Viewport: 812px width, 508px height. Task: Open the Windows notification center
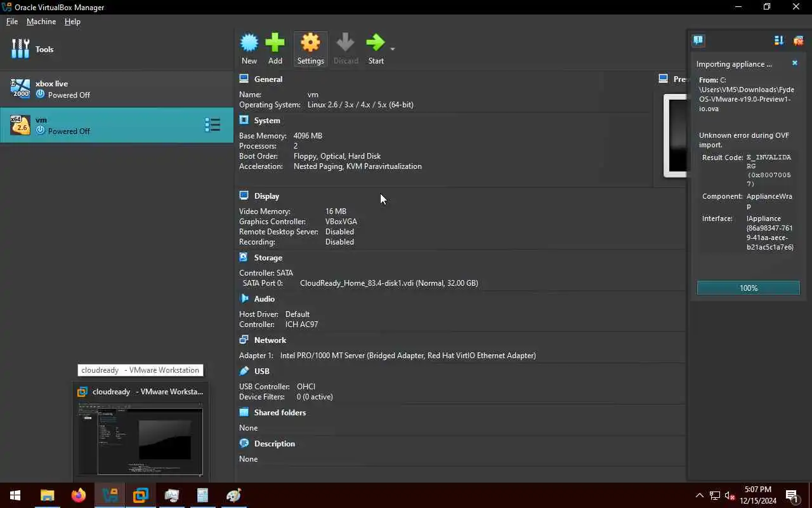click(x=792, y=495)
